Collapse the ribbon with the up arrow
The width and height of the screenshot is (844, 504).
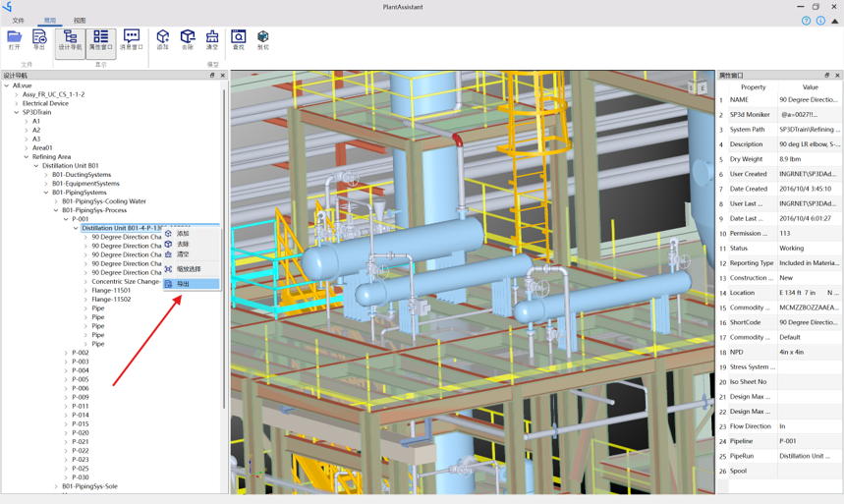click(x=835, y=21)
